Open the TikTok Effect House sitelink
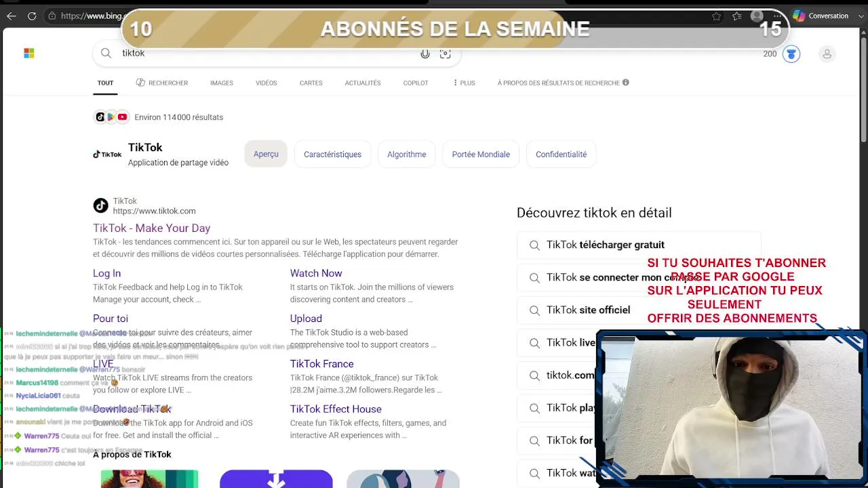The height and width of the screenshot is (488, 868). [336, 409]
